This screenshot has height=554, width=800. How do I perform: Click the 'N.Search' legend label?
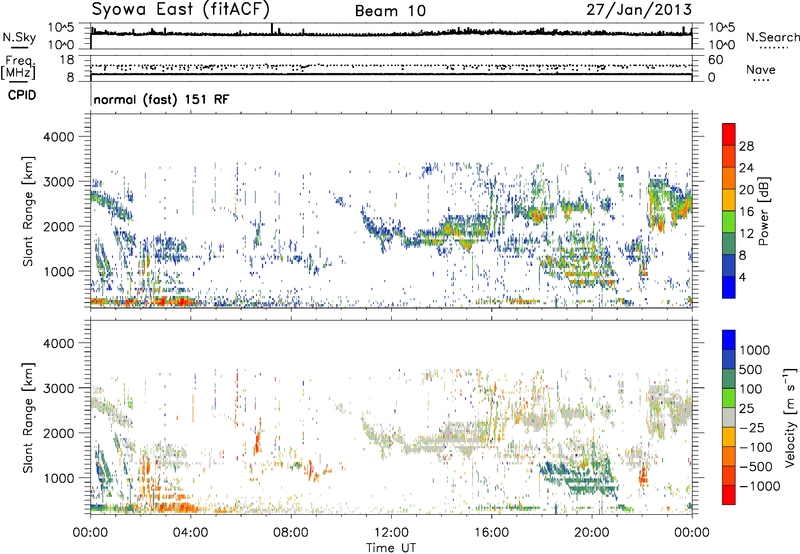coord(772,37)
